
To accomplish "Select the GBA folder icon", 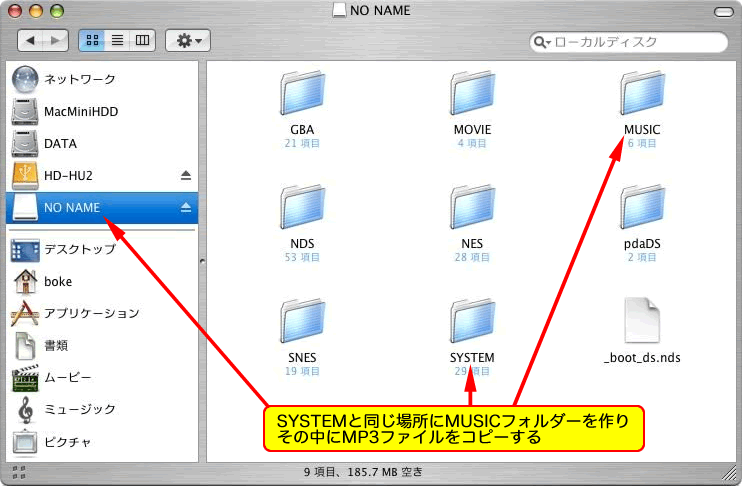I will click(x=302, y=93).
